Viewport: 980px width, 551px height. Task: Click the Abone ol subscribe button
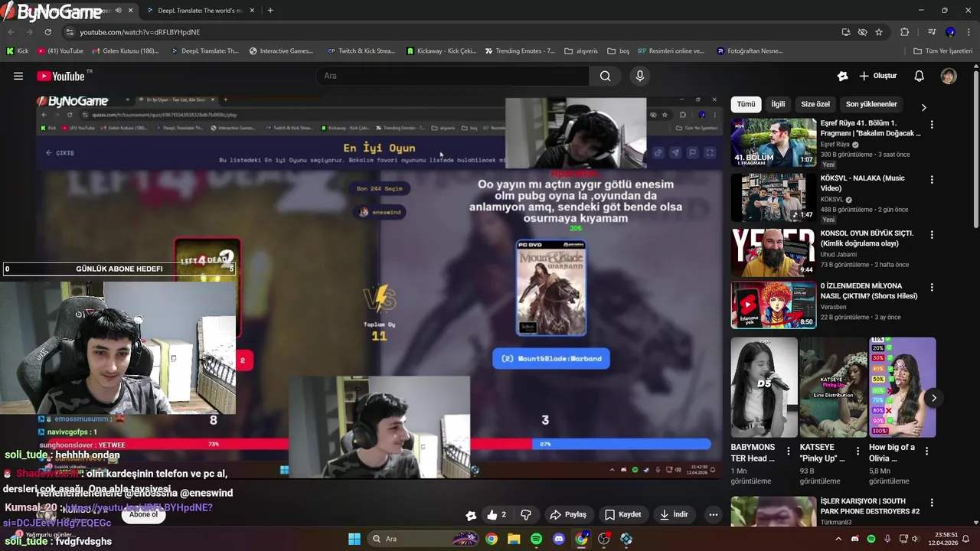pyautogui.click(x=143, y=515)
